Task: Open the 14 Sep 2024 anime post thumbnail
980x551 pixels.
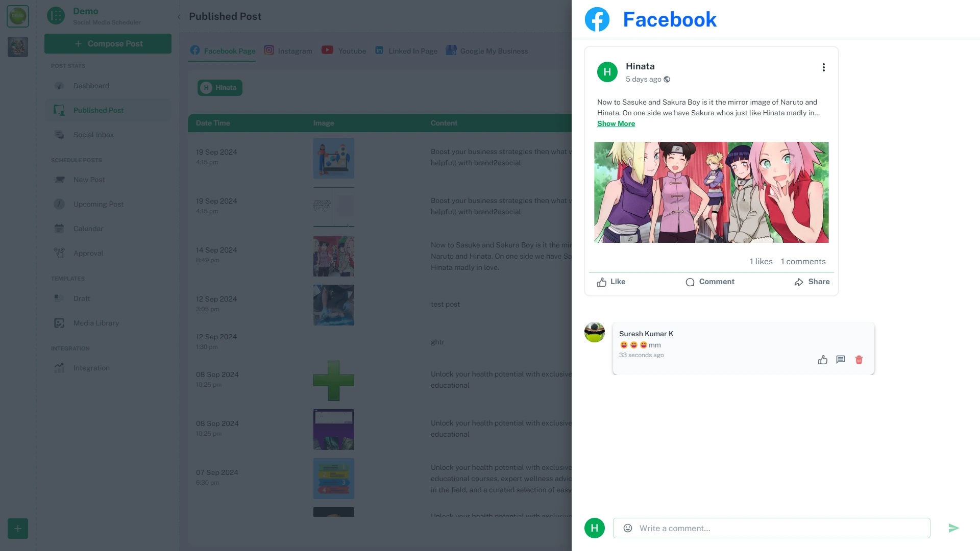Action: pyautogui.click(x=334, y=256)
